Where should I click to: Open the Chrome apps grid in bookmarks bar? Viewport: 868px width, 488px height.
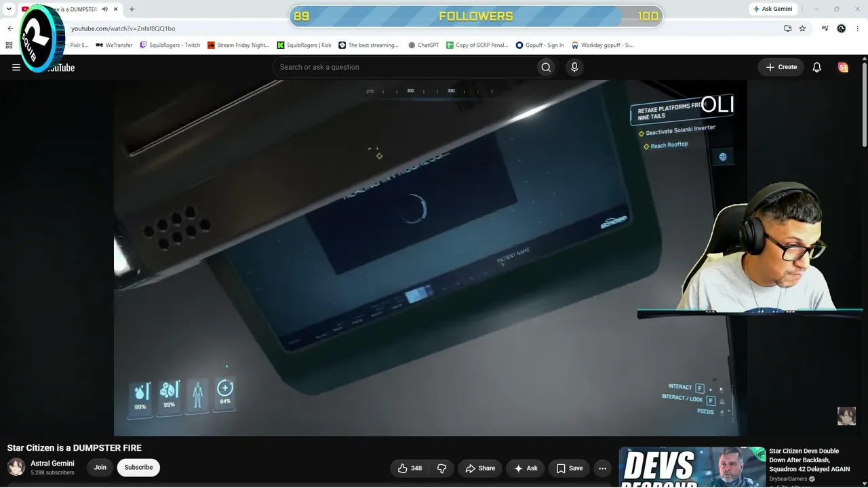click(x=9, y=45)
